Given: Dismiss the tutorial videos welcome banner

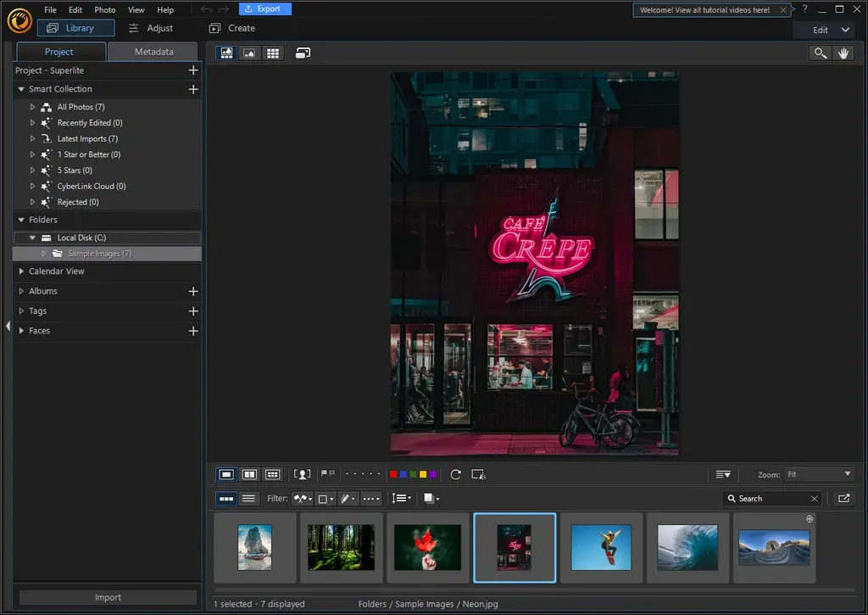Looking at the screenshot, I should (783, 10).
